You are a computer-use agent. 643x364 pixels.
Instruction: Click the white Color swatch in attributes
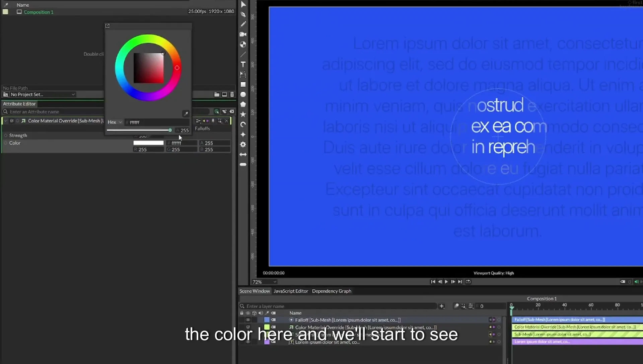[148, 143]
